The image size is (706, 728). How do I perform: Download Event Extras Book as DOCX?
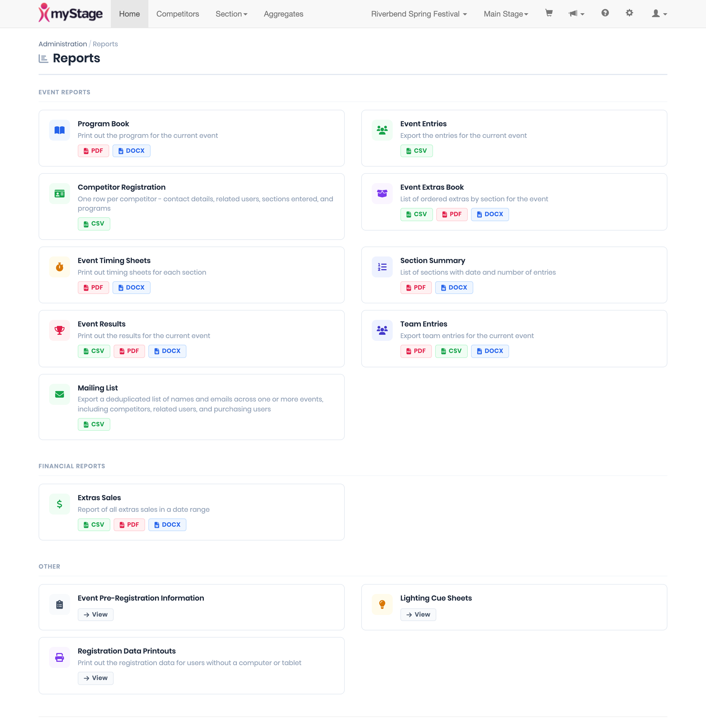(x=490, y=214)
